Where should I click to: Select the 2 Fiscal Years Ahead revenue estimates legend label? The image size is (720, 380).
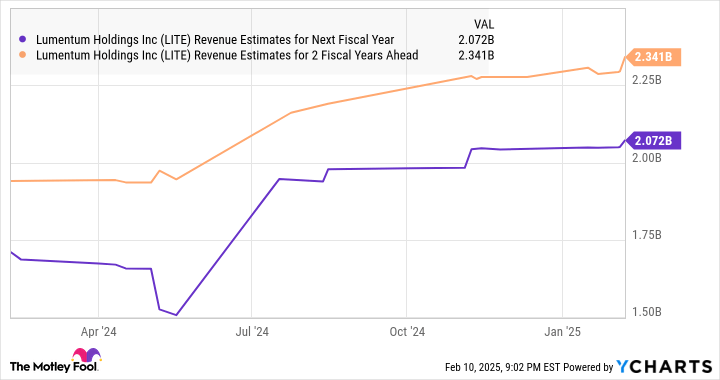[x=227, y=55]
